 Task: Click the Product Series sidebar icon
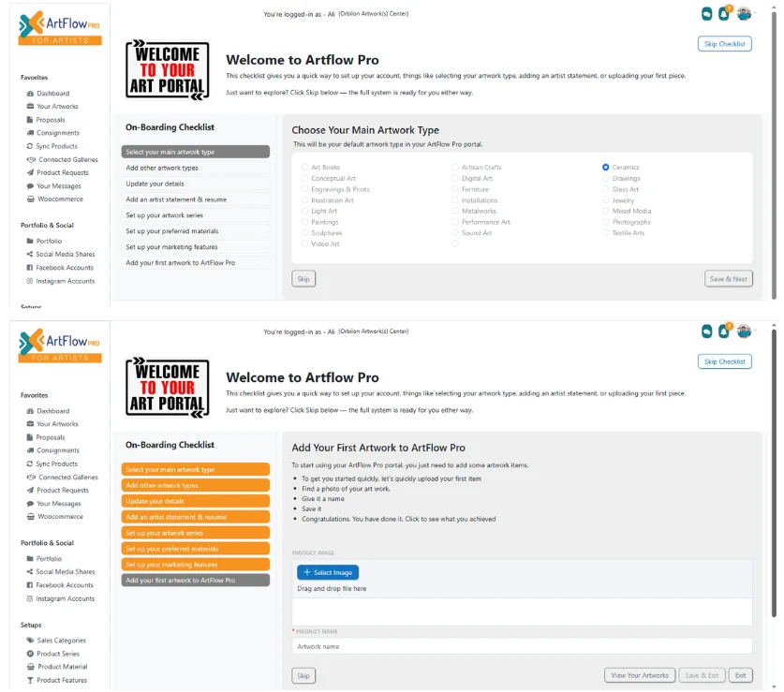[x=30, y=654]
